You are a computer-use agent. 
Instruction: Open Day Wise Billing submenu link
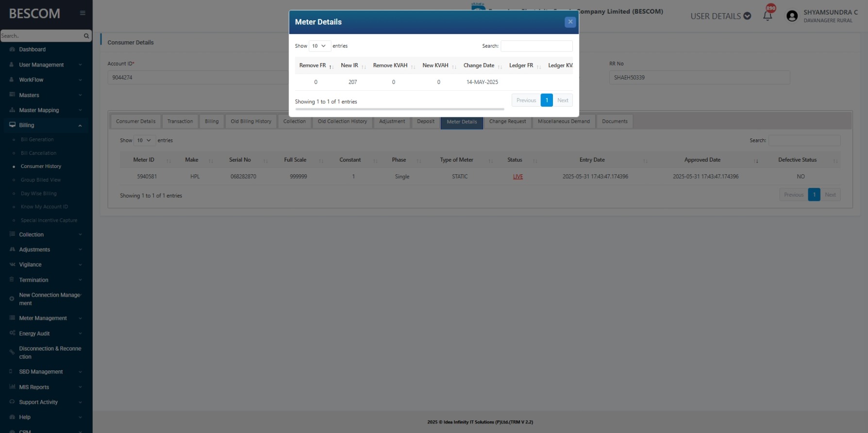(x=39, y=194)
